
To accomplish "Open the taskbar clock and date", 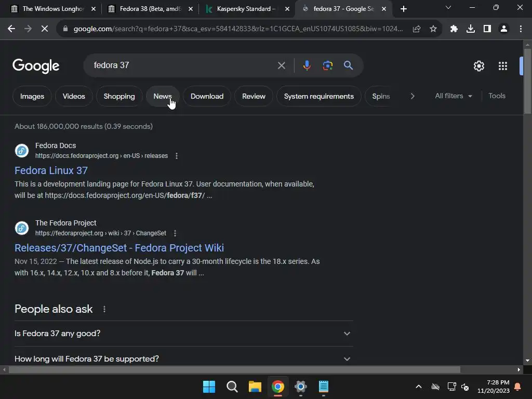I will coord(494,387).
